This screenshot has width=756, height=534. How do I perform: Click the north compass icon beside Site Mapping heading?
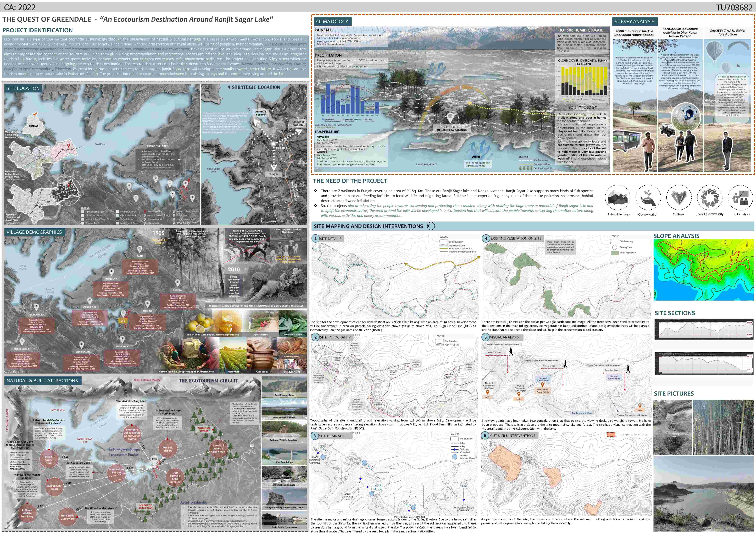tap(431, 226)
